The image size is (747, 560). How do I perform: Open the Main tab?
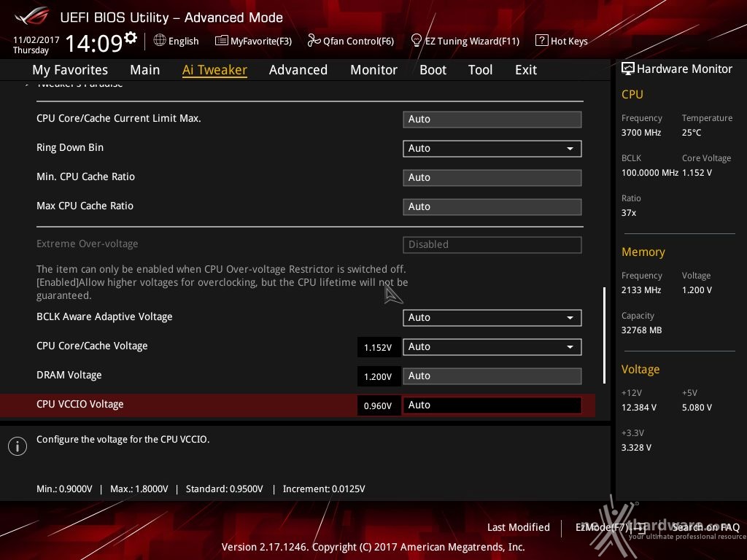[x=145, y=70]
